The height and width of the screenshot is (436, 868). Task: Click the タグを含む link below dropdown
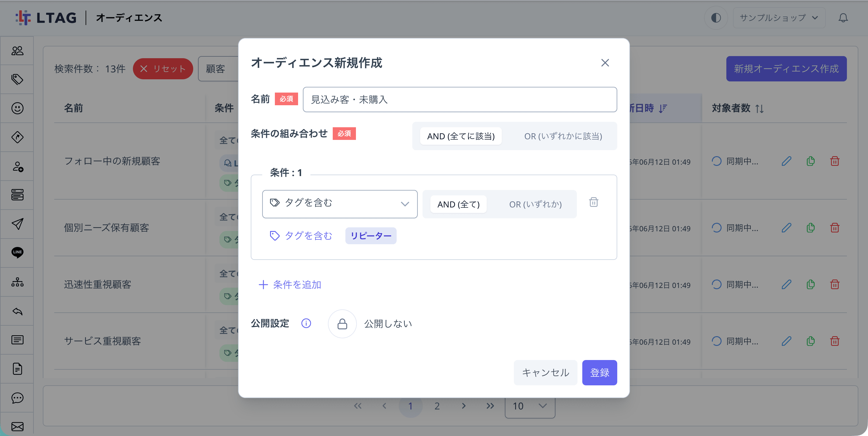click(301, 236)
